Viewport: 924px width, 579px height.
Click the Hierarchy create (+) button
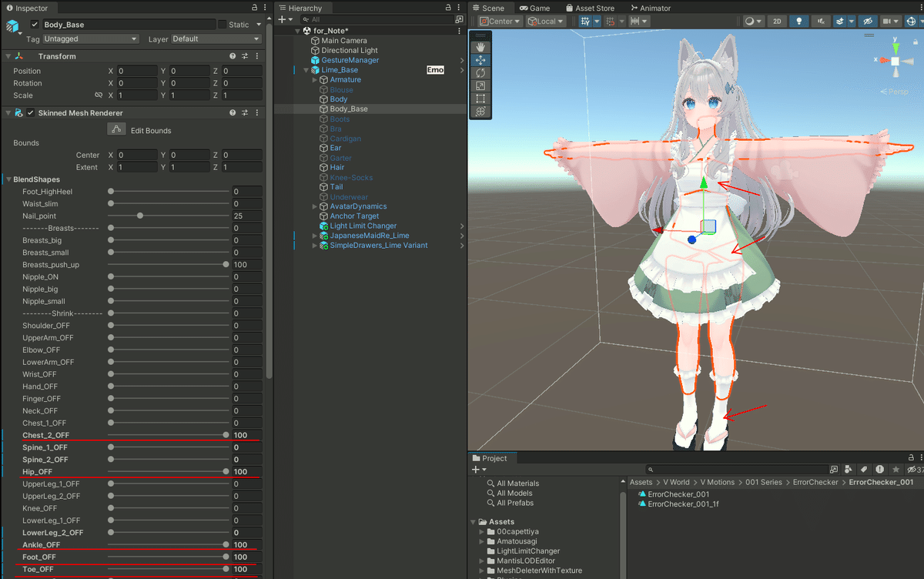[x=284, y=19]
